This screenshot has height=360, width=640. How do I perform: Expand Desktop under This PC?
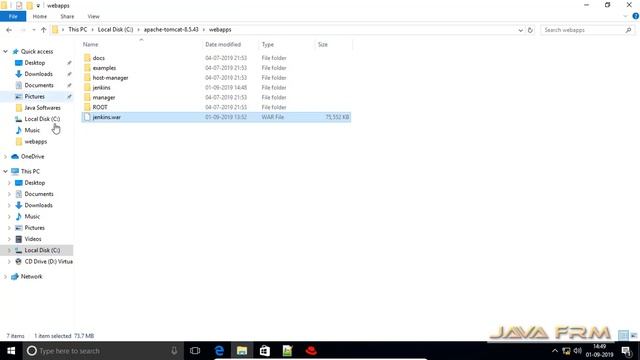pos(9,183)
